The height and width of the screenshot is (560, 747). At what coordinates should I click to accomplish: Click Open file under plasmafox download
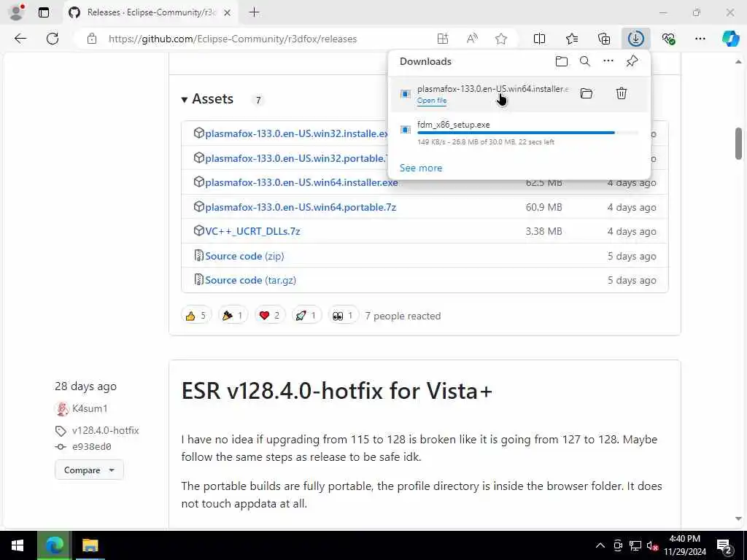click(432, 101)
